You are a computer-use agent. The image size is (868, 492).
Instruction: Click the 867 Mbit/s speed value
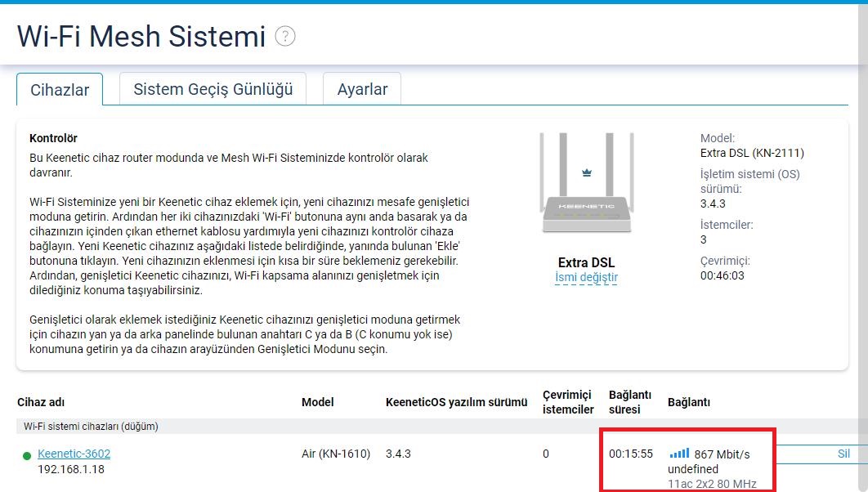click(722, 454)
